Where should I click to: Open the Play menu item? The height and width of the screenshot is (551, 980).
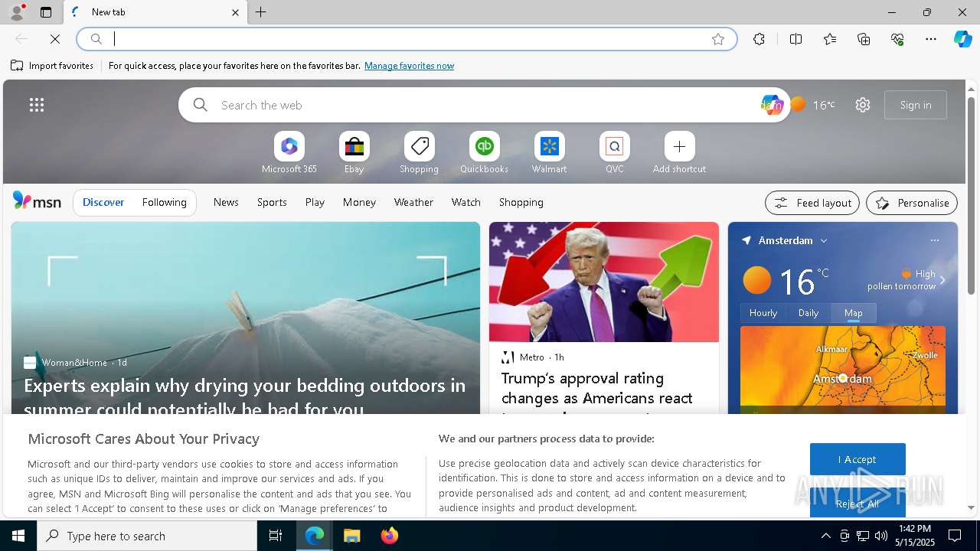315,202
